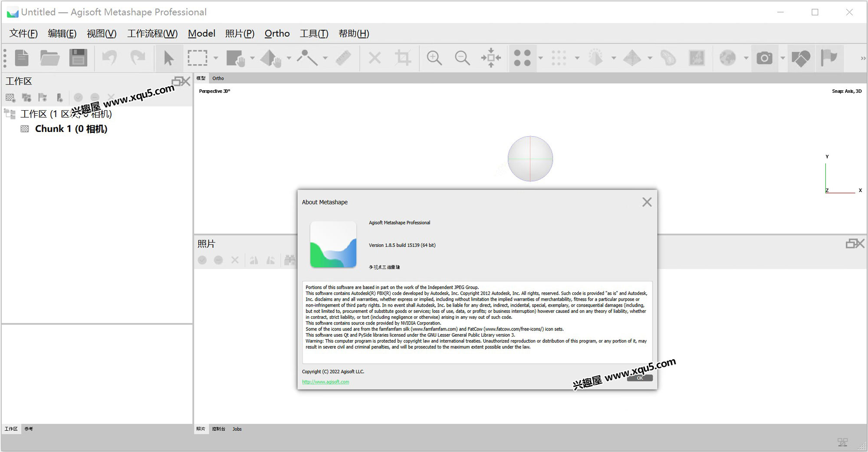Float the 照片 pane with undock icon
868x452 pixels.
[850, 244]
